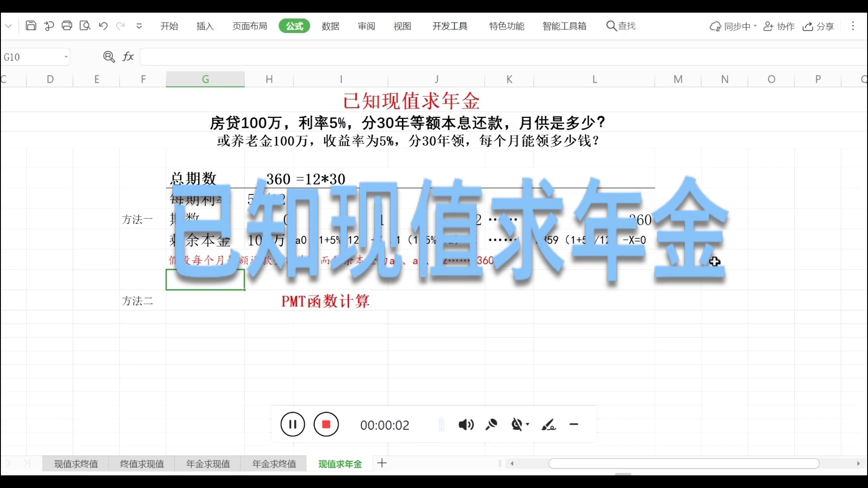Click the horizontal scroll left arrow

512,464
